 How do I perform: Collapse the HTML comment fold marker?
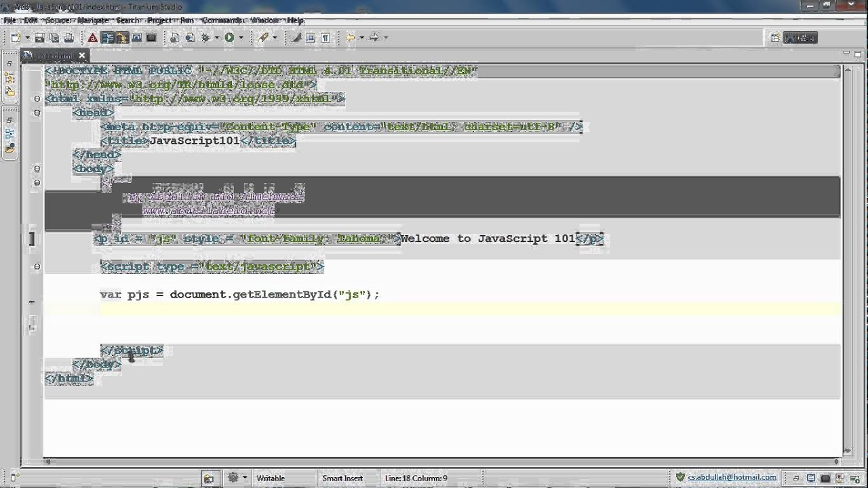point(37,182)
